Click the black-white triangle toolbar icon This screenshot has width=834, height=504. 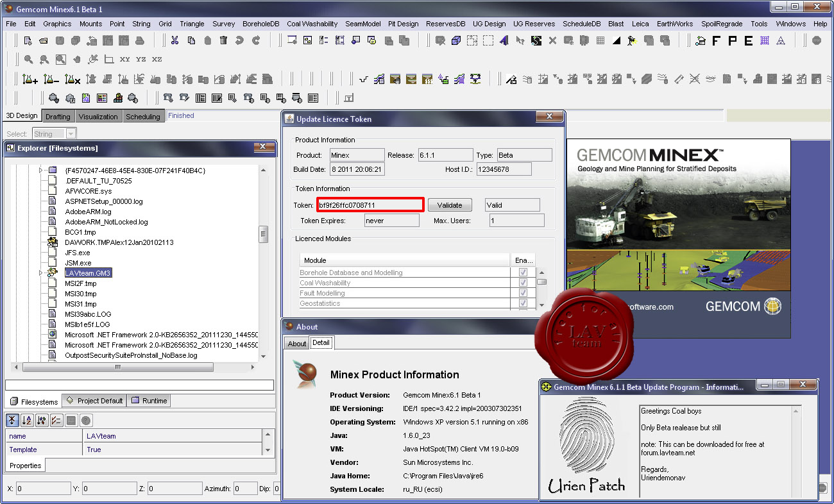click(x=617, y=40)
